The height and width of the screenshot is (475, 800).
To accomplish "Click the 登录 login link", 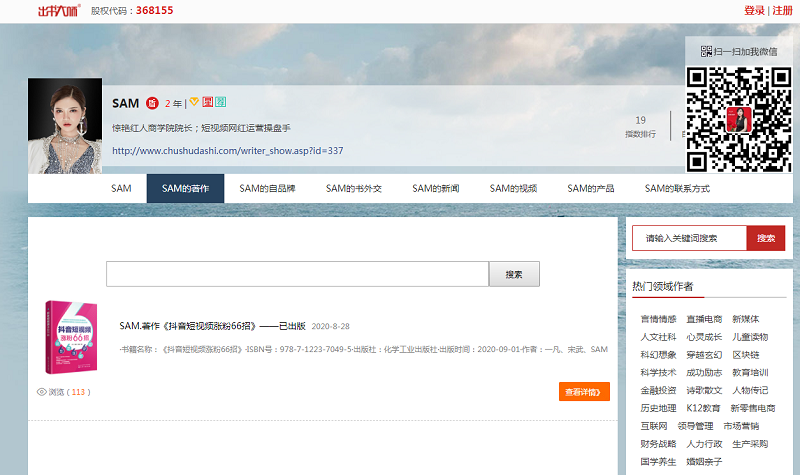I will coord(754,11).
